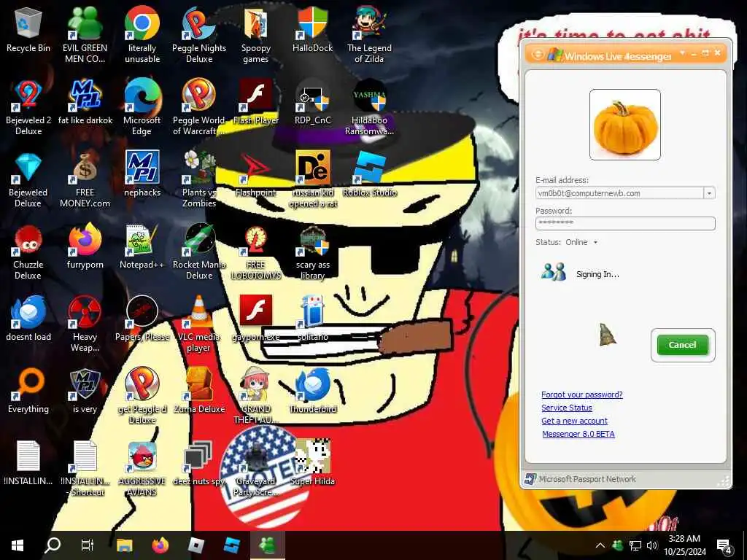This screenshot has width=747, height=560.
Task: Click the pumpkin display picture
Action: 625,125
